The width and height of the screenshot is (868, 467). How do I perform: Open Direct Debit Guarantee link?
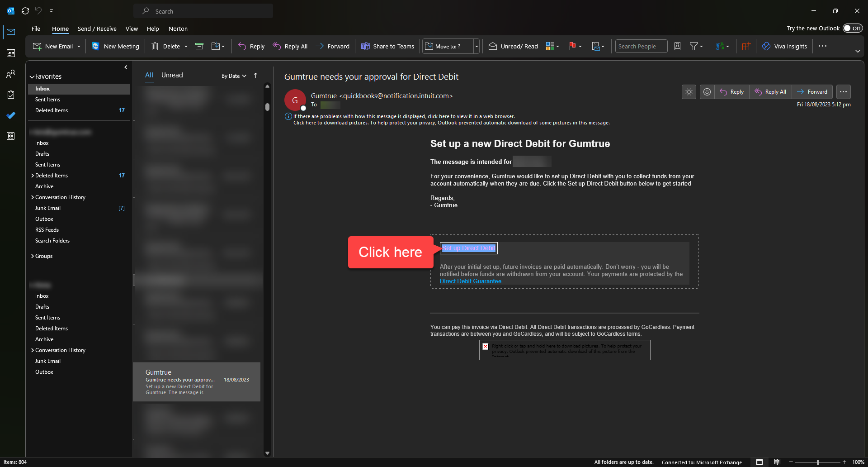point(470,281)
